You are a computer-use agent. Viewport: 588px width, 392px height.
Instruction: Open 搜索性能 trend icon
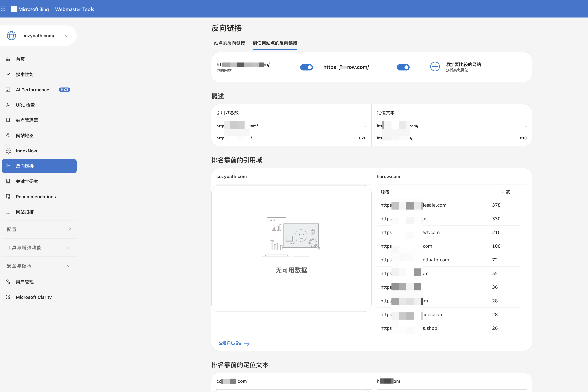pyautogui.click(x=8, y=74)
